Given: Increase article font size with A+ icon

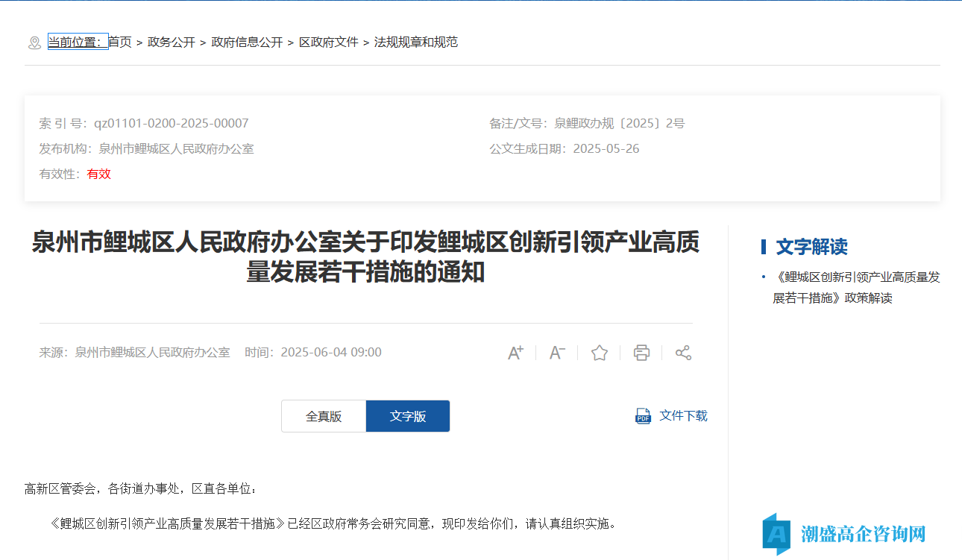Looking at the screenshot, I should 515,353.
